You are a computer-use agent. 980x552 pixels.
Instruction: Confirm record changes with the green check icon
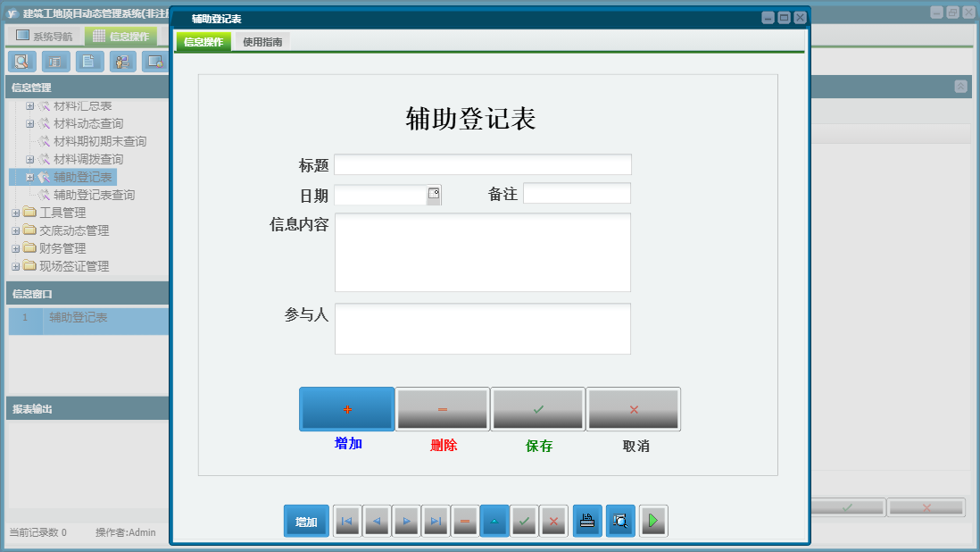(524, 521)
